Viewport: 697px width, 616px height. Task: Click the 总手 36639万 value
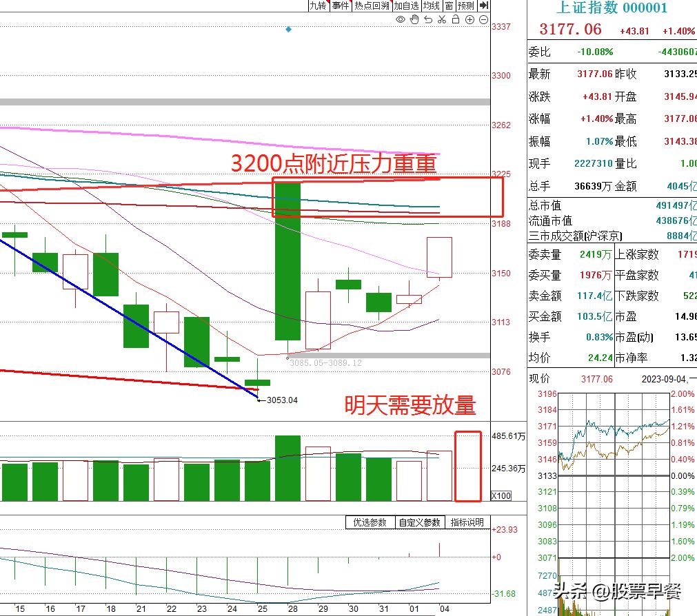594,186
